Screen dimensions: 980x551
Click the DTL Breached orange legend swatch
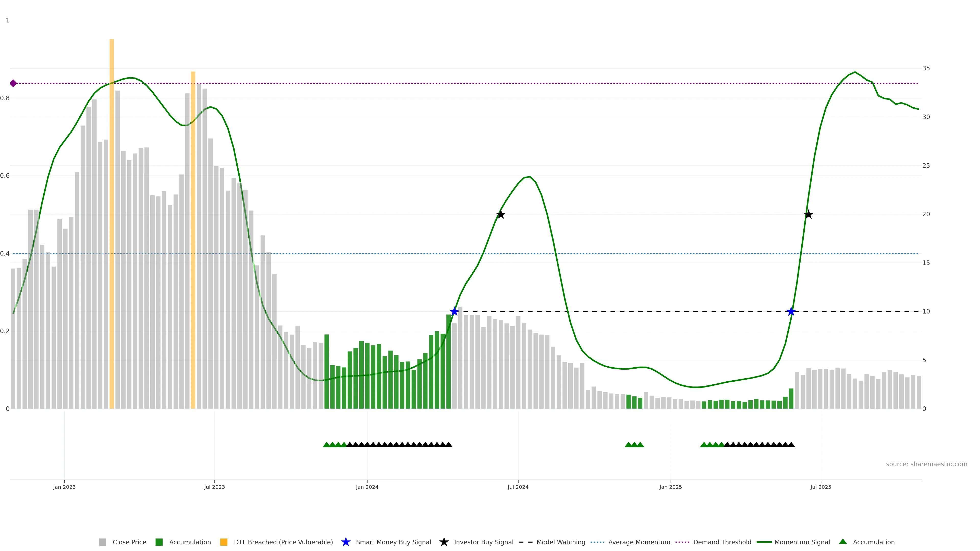point(224,542)
